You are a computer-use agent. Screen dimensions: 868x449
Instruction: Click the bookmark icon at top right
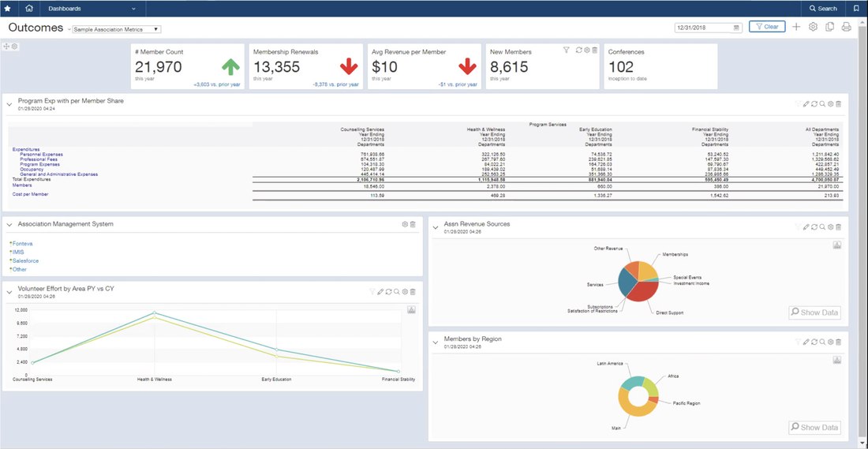click(856, 9)
